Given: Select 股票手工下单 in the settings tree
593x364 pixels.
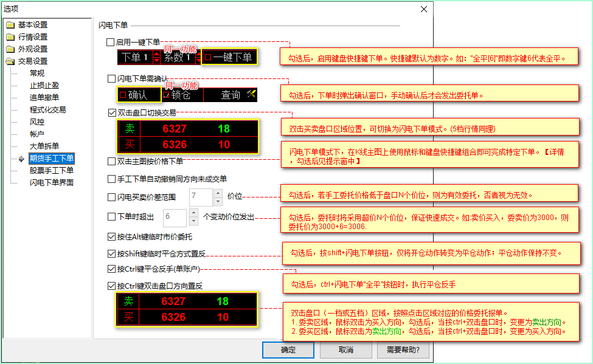Looking at the screenshot, I should click(52, 171).
